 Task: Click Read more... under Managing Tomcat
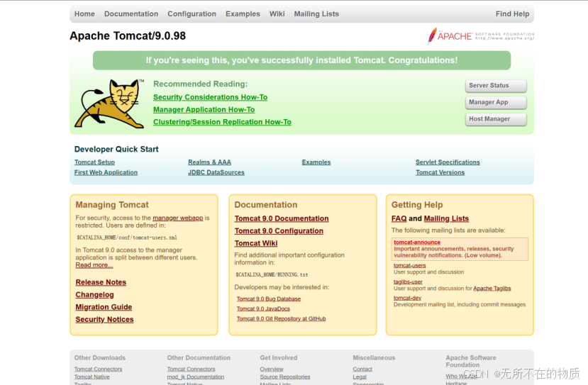click(x=94, y=265)
